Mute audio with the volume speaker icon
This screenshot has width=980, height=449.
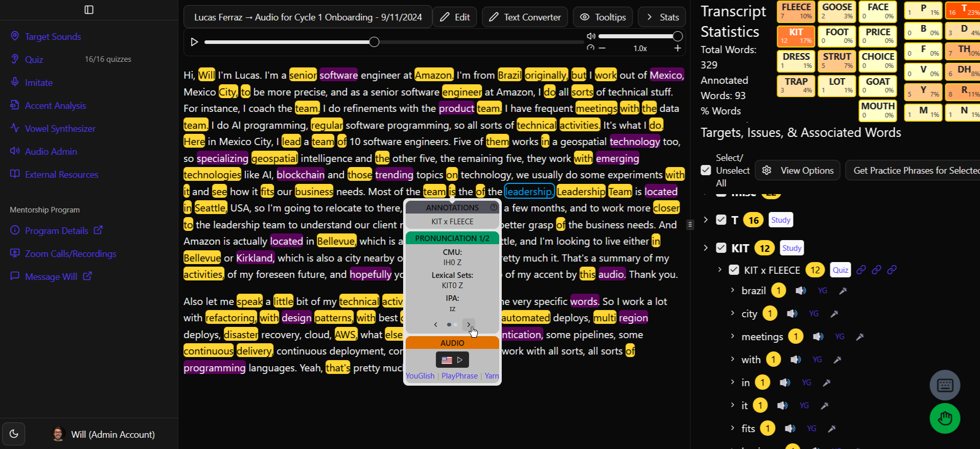click(x=591, y=36)
